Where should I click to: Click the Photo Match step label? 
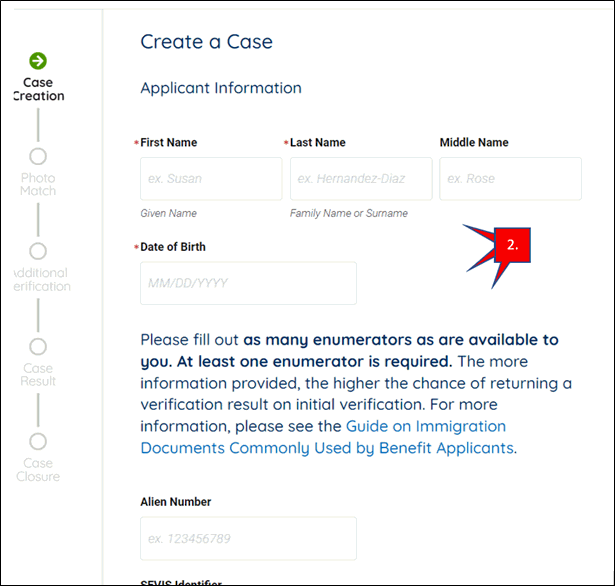coord(38,184)
